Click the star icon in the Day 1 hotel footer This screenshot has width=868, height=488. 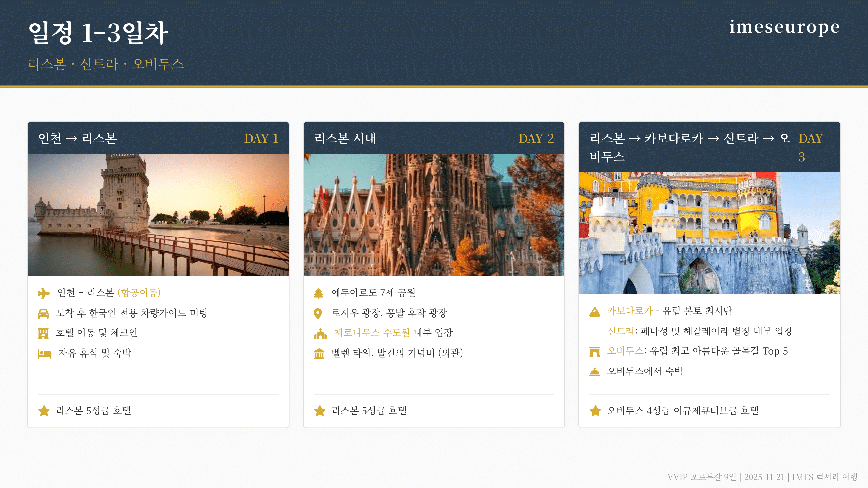point(44,411)
